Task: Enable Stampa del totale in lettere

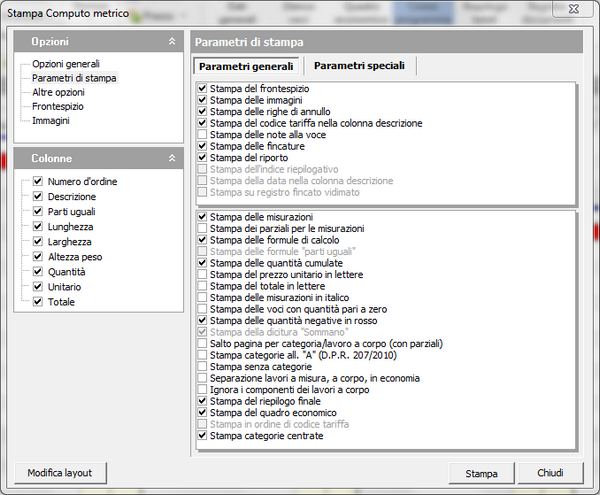Action: 203,286
